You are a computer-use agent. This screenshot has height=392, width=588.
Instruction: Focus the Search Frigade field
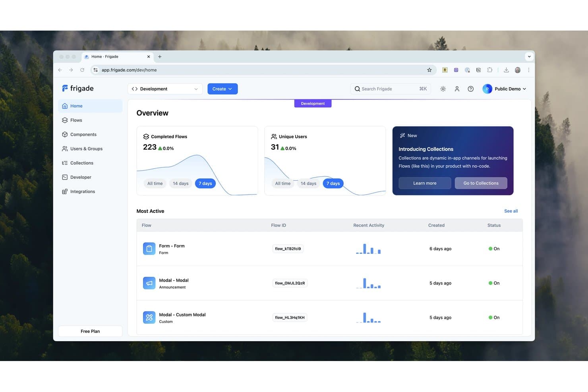(391, 89)
